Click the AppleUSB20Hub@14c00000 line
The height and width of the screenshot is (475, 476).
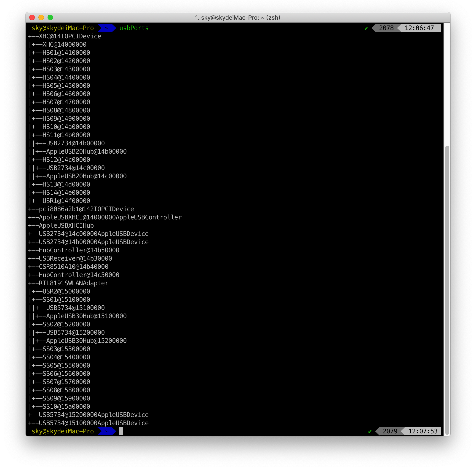(86, 176)
